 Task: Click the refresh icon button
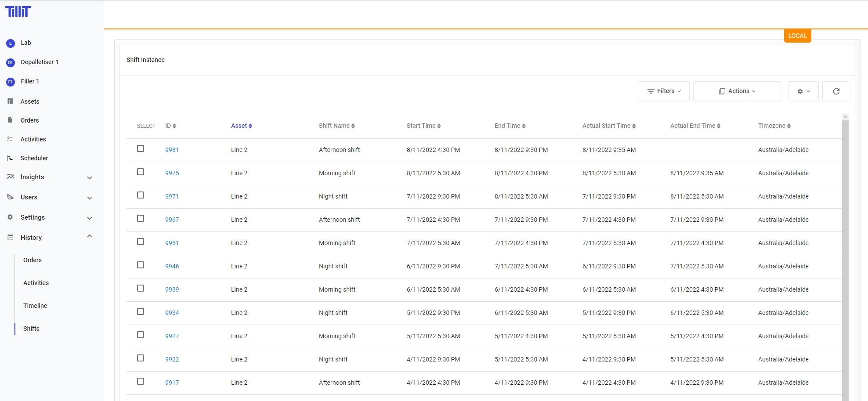point(836,91)
